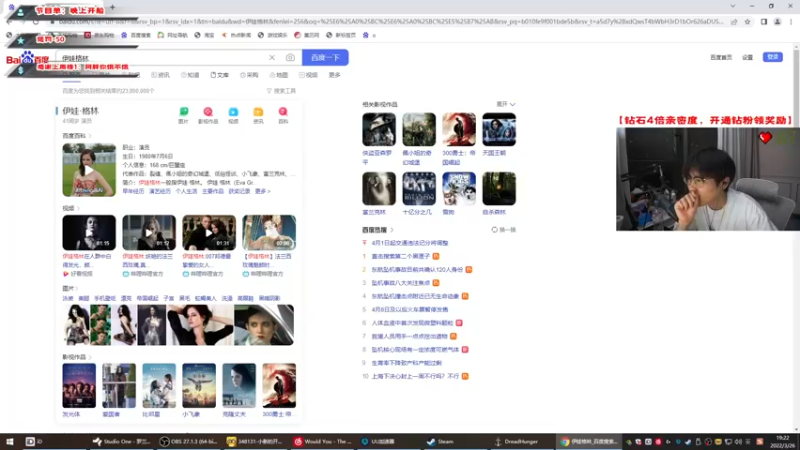Open the 300勇士:帝国崛起 related work thumbnail
The image size is (800, 450).
pyautogui.click(x=459, y=130)
